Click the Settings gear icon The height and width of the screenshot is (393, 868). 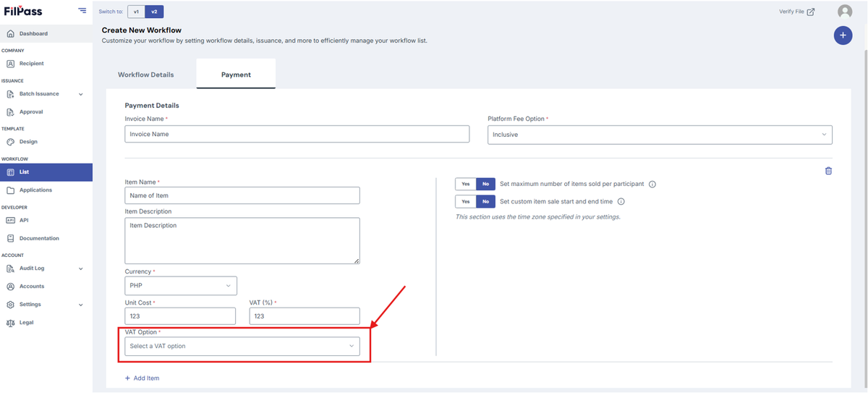click(x=10, y=305)
